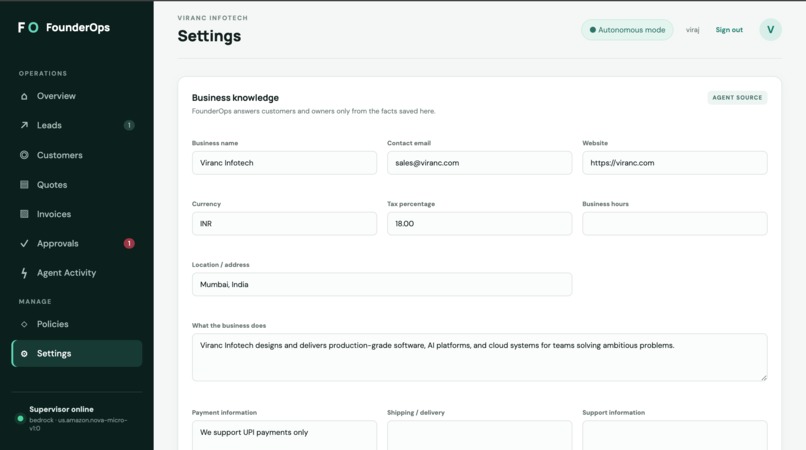Open Leads section
This screenshot has width=806, height=450.
click(x=77, y=125)
